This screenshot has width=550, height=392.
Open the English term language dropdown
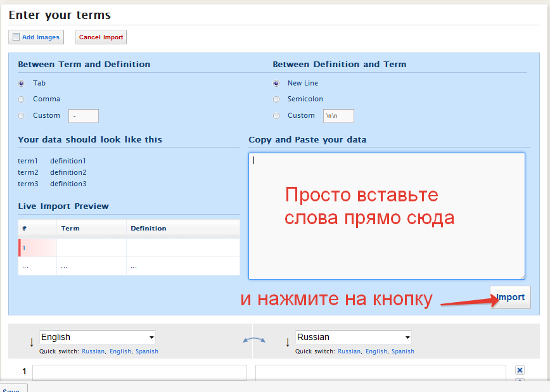point(98,338)
